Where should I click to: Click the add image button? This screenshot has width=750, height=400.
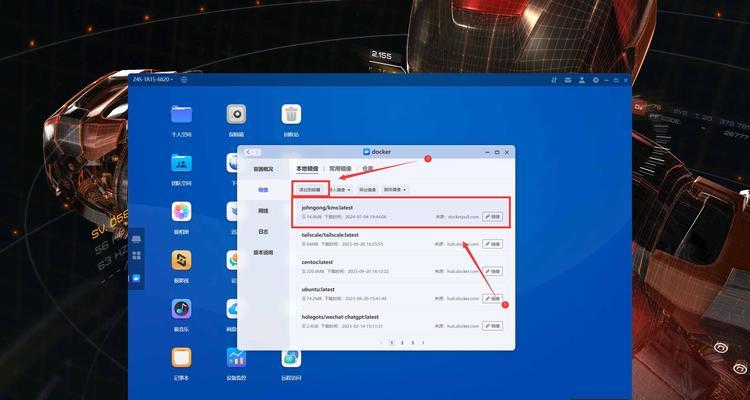(x=310, y=190)
